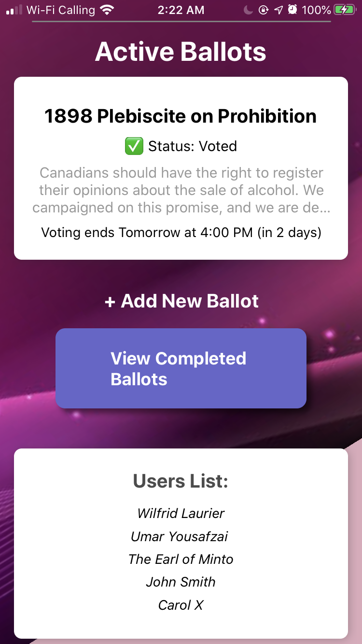Viewport: 362px width, 644px height.
Task: Tap the voting end time text
Action: coord(181,233)
